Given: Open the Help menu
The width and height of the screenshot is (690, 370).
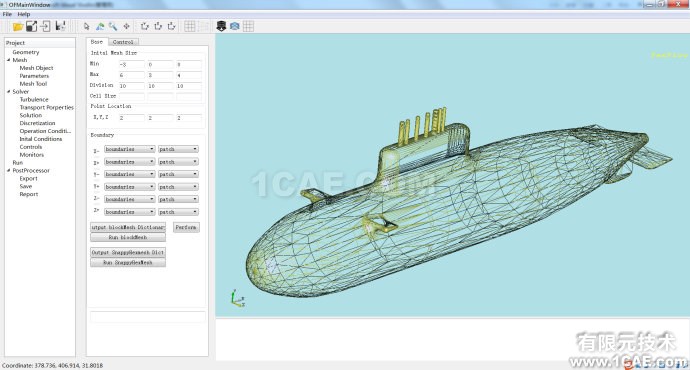Looking at the screenshot, I should pos(23,14).
